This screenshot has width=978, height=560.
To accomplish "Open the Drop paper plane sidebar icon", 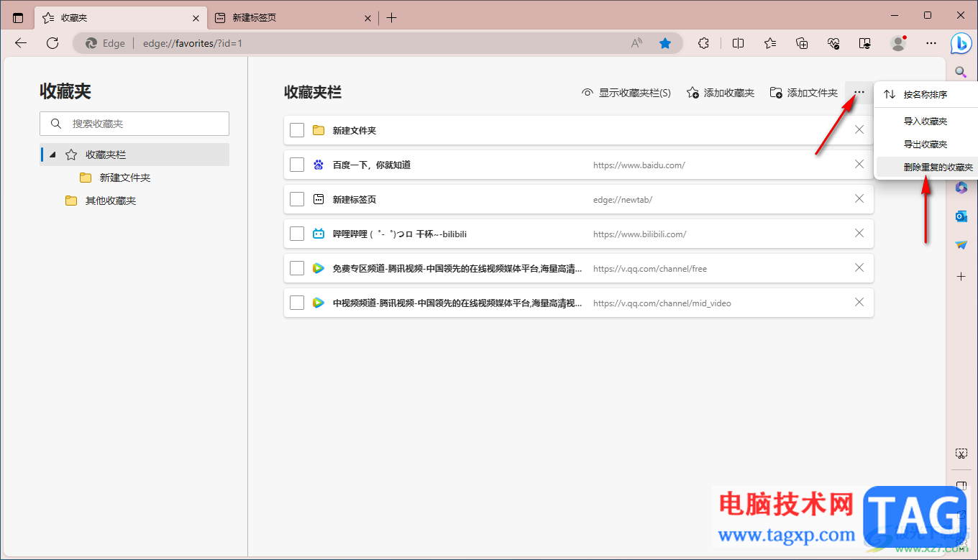I will tap(961, 245).
